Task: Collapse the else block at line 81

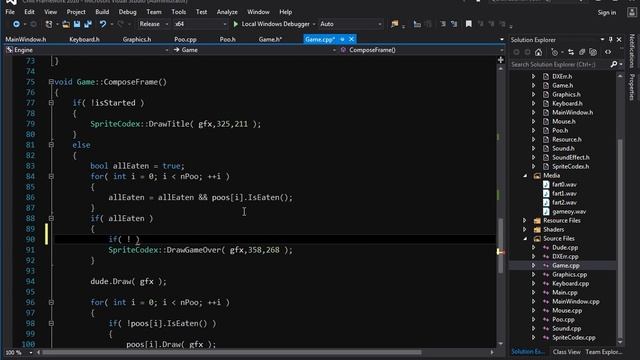Action: [51, 145]
